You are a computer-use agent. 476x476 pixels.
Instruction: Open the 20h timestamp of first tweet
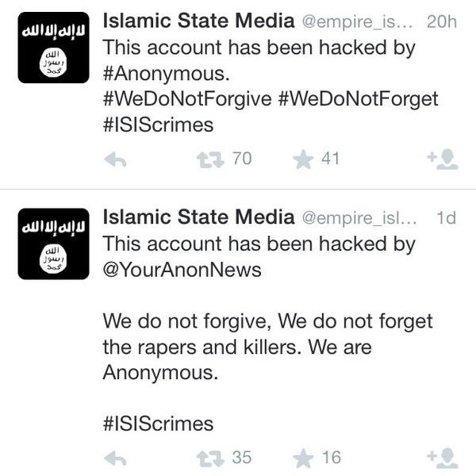coord(442,22)
